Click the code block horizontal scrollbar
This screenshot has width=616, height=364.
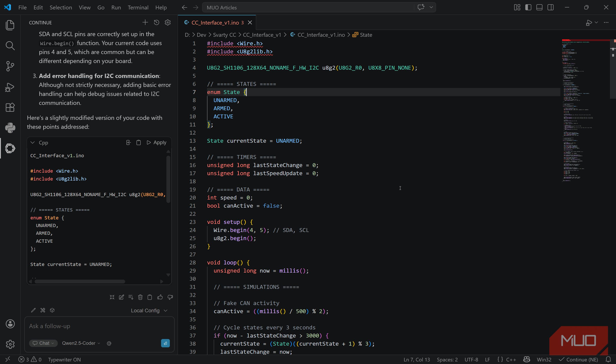(80, 281)
